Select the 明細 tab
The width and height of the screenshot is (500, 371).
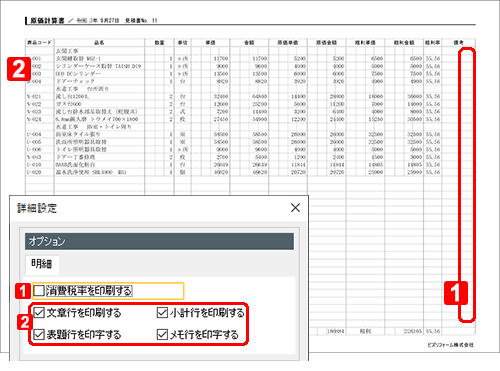pos(42,264)
